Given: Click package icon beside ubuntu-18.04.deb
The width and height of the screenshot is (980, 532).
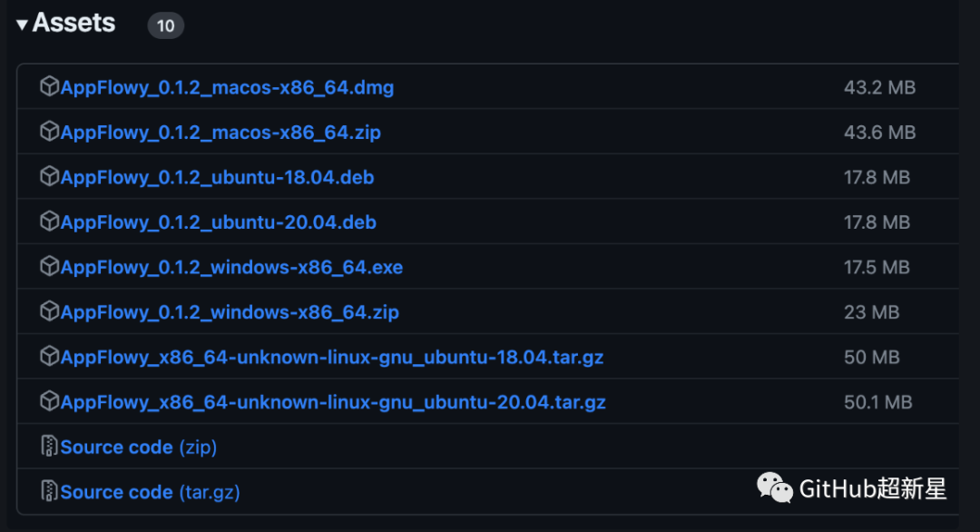Looking at the screenshot, I should 49,176.
